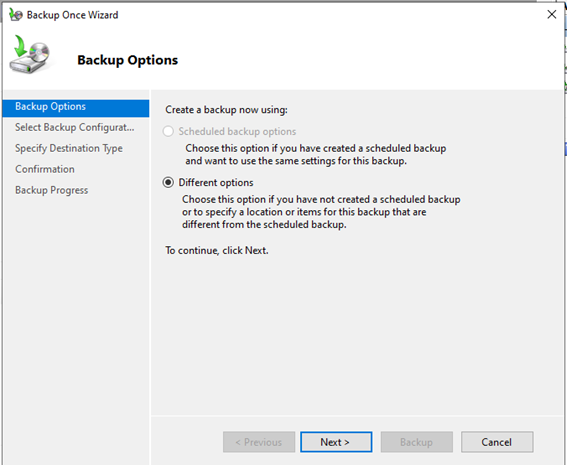567x465 pixels.
Task: Select the Different options radio button
Action: point(168,182)
